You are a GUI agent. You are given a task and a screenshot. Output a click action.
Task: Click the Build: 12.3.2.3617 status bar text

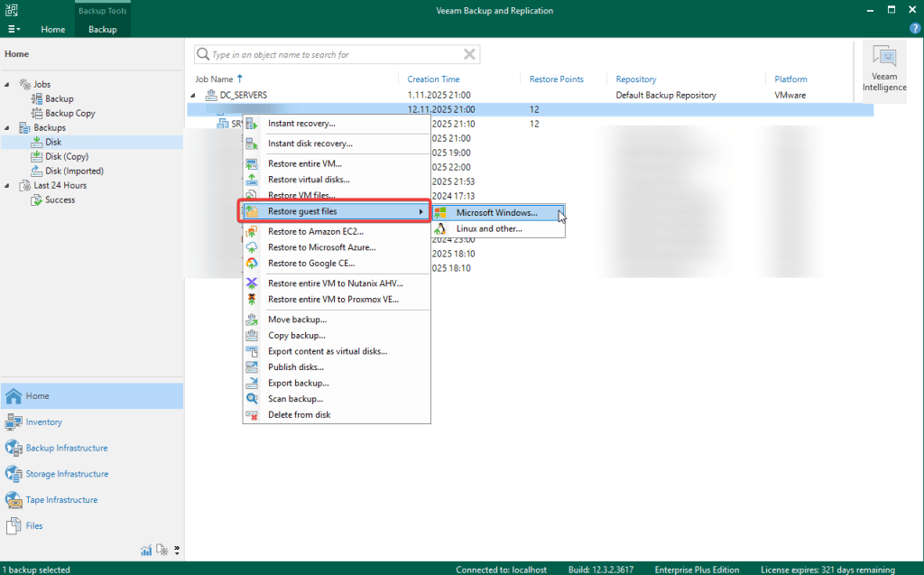point(600,570)
